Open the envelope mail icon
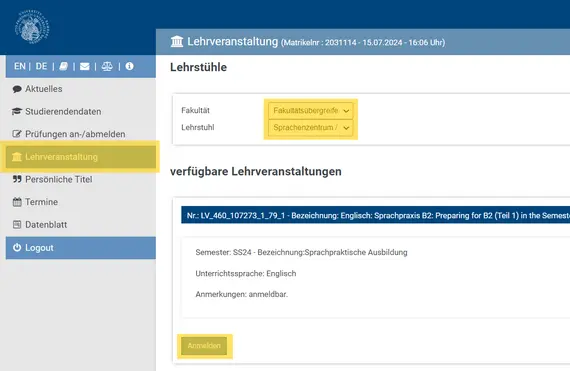This screenshot has width=570, height=371. (x=85, y=66)
